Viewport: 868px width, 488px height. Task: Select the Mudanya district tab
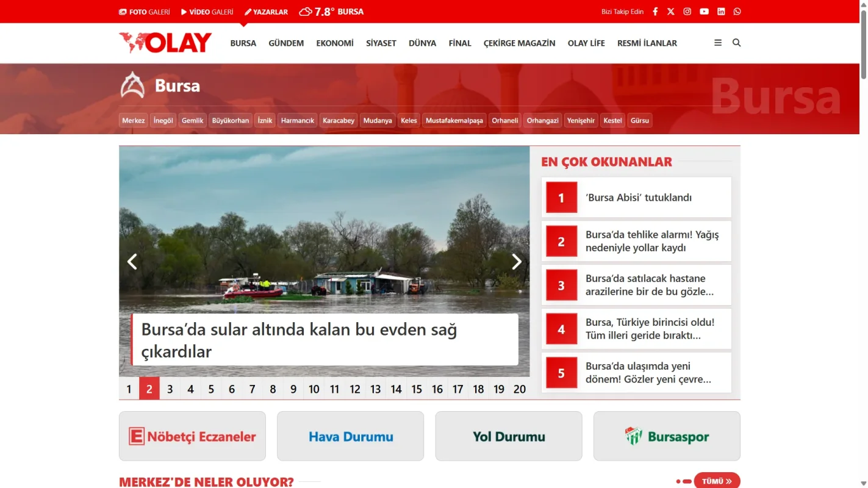(378, 120)
